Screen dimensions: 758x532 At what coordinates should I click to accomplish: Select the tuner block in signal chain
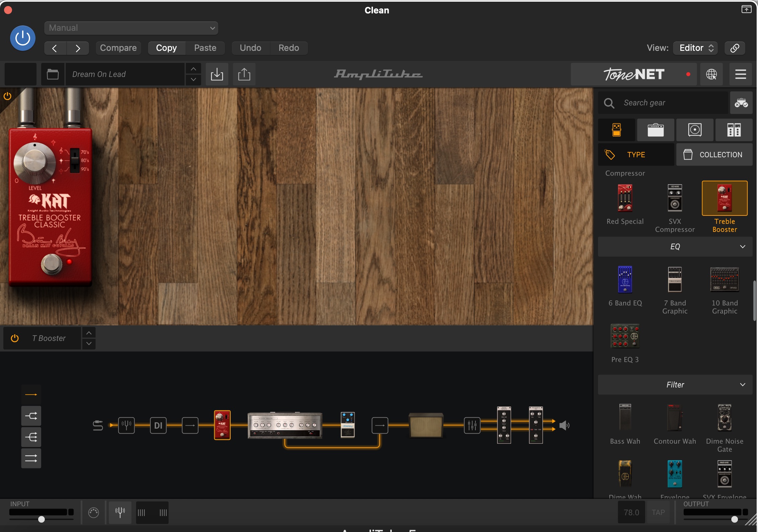click(126, 425)
